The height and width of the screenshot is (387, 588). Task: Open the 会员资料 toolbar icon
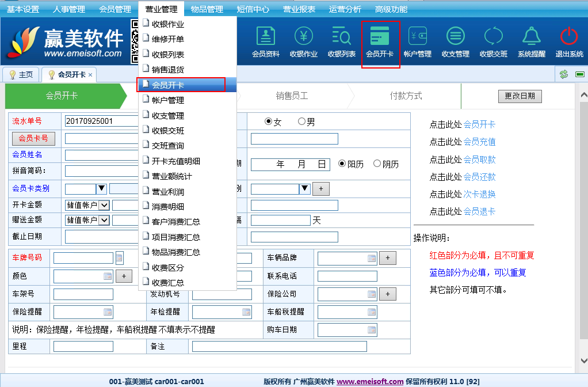point(266,42)
